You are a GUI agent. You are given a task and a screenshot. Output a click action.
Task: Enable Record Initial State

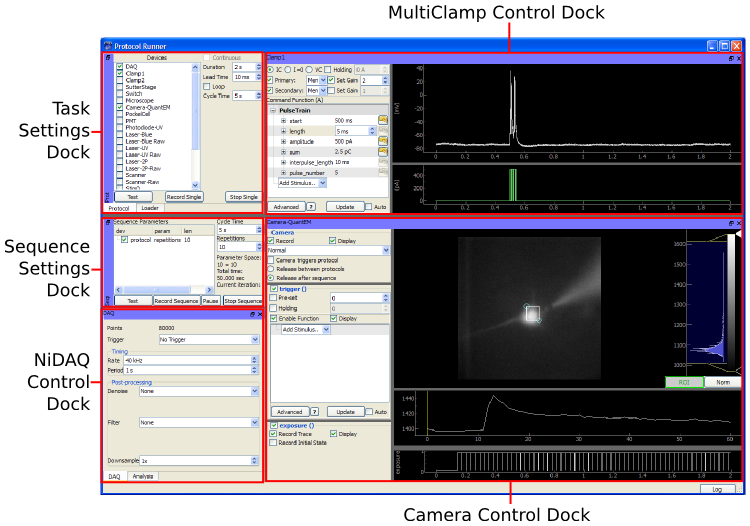pos(273,443)
